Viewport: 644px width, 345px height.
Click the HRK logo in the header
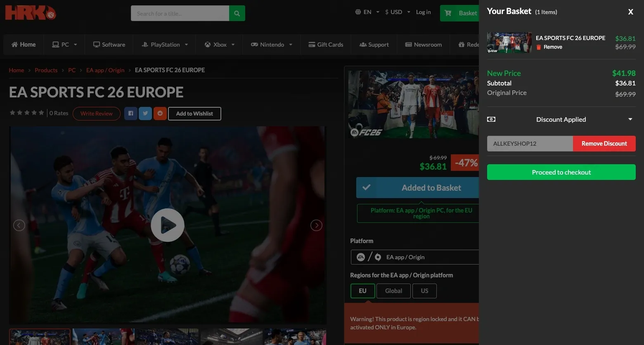31,12
